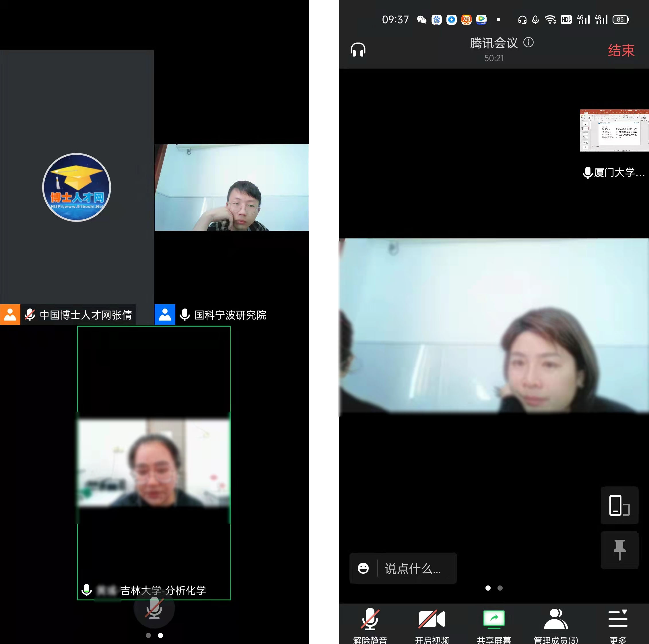Tap Taobao notification icon in status bar

[466, 20]
